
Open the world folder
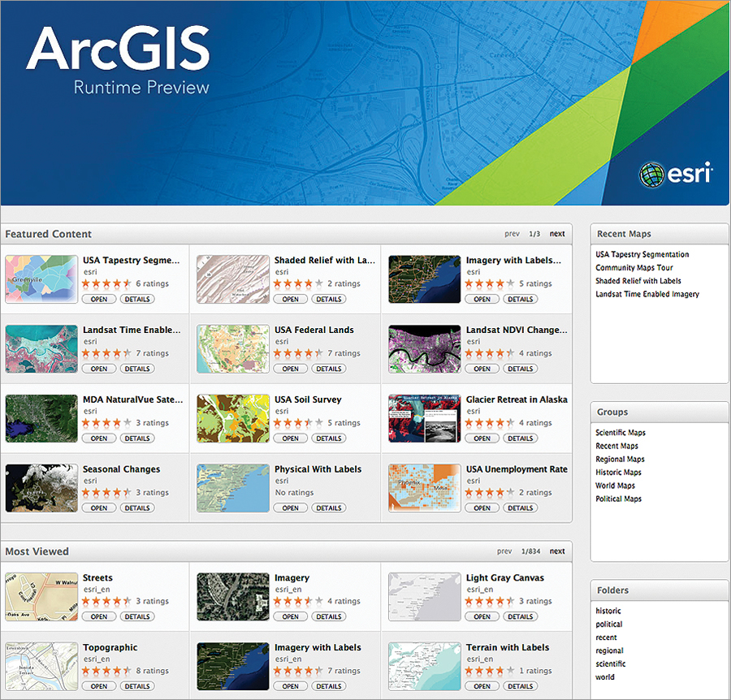(x=604, y=676)
